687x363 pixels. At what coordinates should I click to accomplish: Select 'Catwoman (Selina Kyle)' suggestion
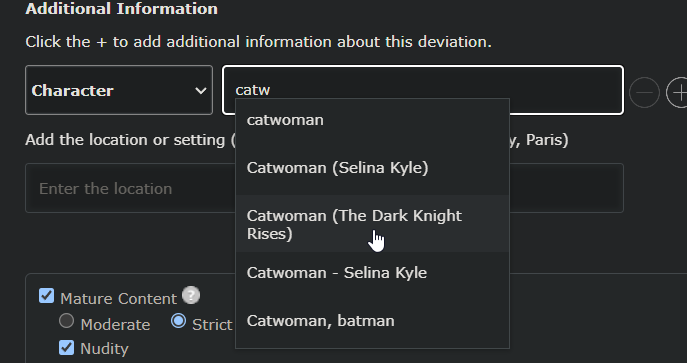[x=372, y=168]
